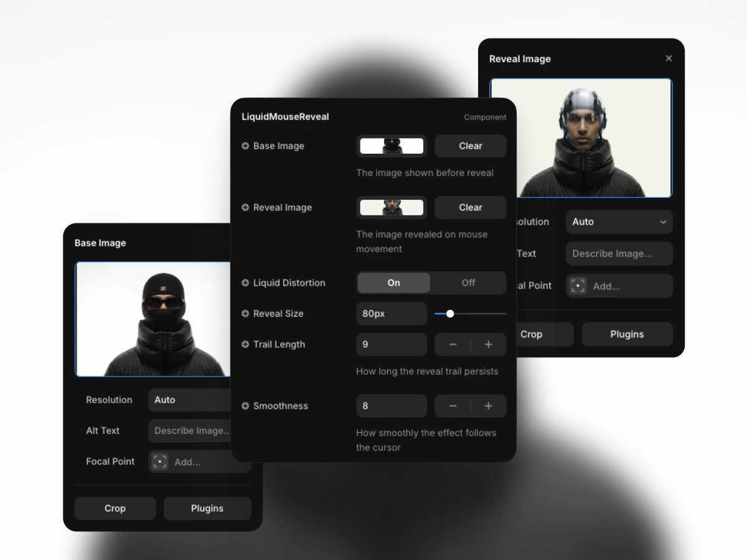
Task: Click the plus icon beside Reveal Size
Action: 245,314
